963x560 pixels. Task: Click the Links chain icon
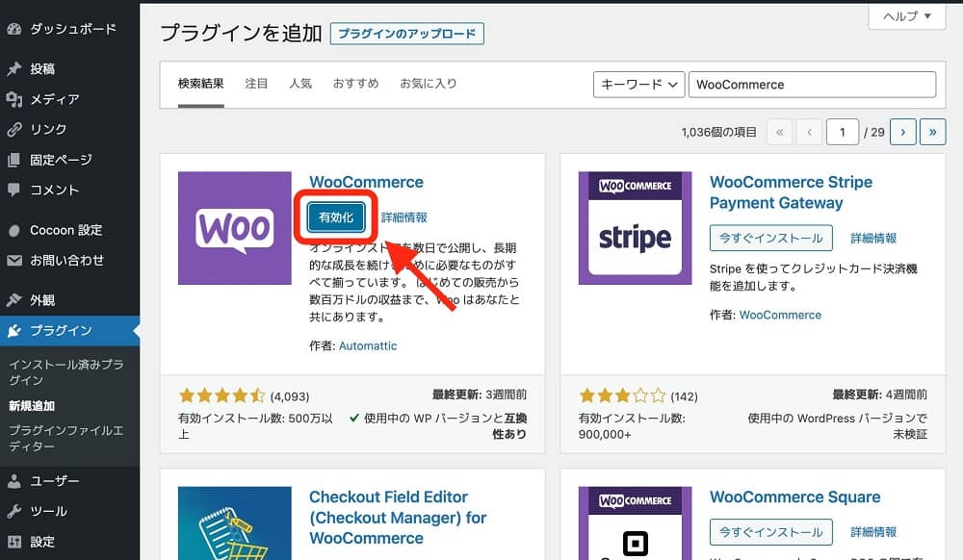pos(14,130)
